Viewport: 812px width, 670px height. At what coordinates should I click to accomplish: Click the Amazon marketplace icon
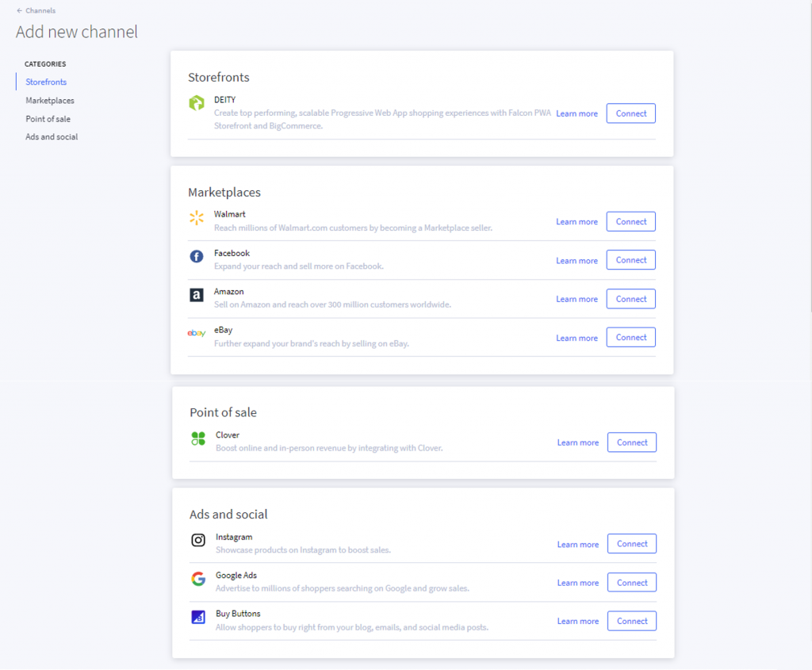[x=197, y=295]
